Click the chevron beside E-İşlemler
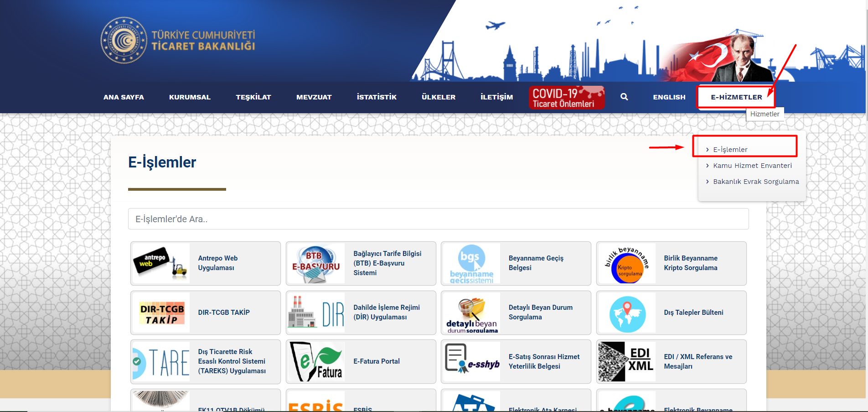The height and width of the screenshot is (412, 868). point(707,150)
